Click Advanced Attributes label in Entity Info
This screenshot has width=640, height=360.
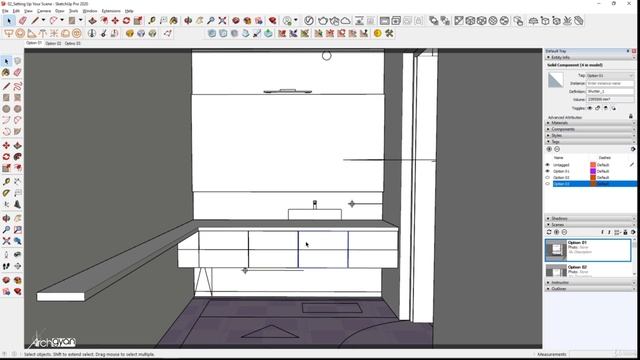(x=564, y=117)
